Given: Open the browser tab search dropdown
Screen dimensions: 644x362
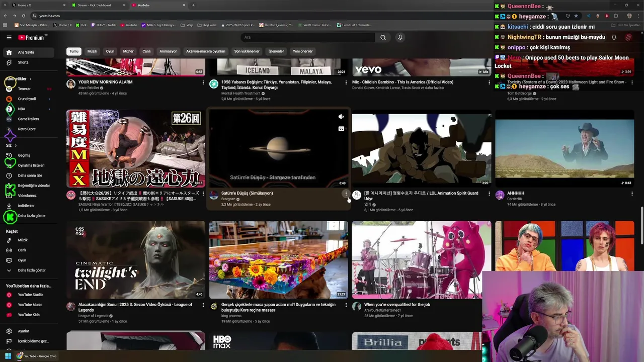Looking at the screenshot, I should [5, 5].
